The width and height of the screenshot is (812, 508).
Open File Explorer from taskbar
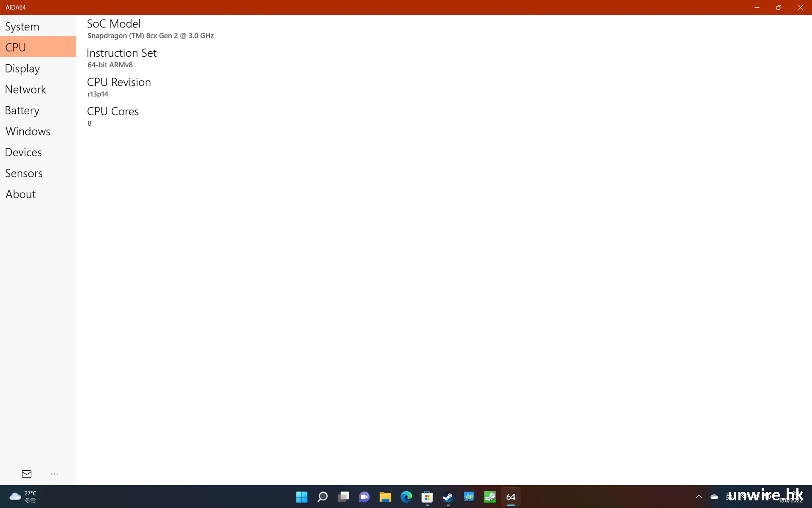click(385, 497)
